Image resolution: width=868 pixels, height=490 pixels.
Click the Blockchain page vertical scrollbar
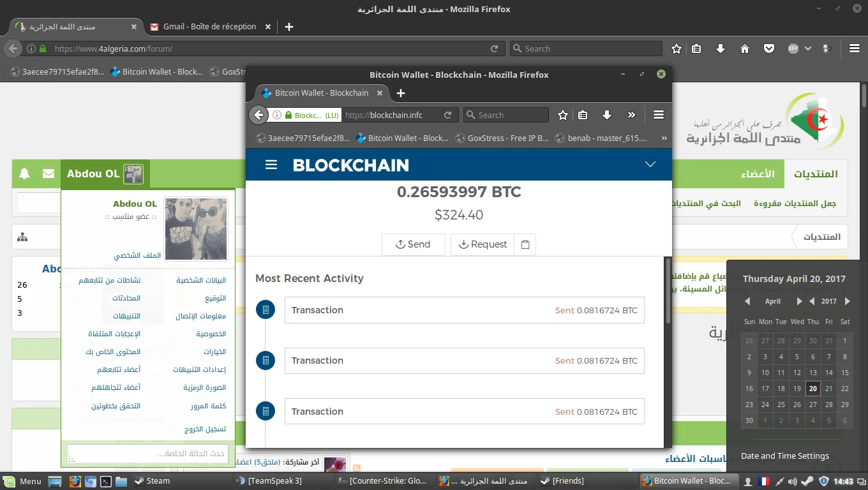[x=668, y=290]
